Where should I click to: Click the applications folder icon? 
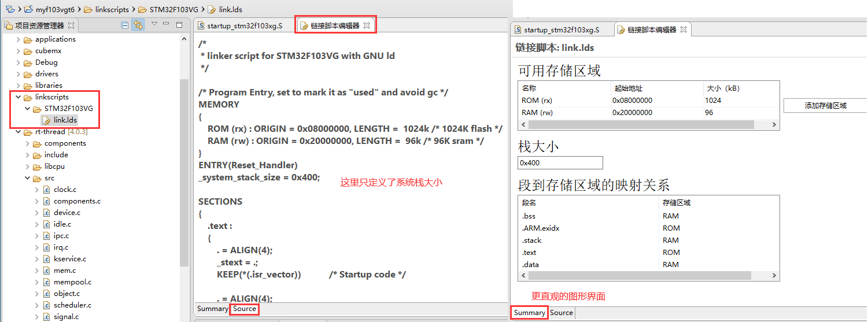click(x=28, y=39)
